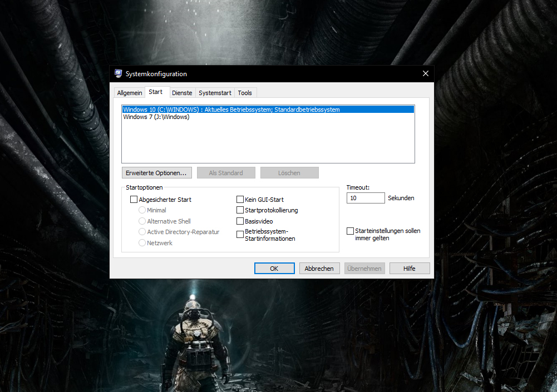Tick the Kein GUI-Start checkbox
This screenshot has width=557, height=392.
pos(240,200)
